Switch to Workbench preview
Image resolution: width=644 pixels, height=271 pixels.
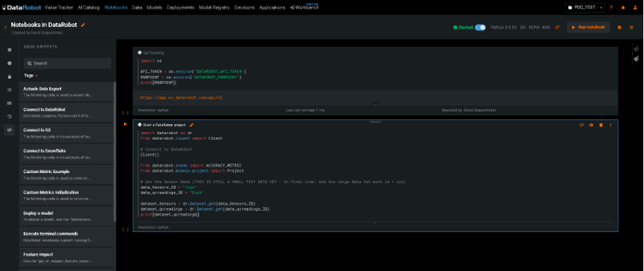coord(304,7)
